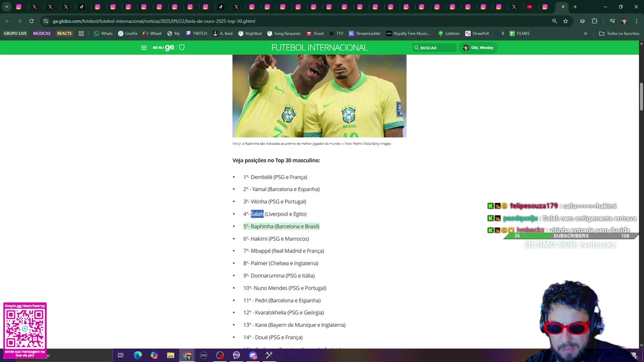Click '5º- Raphinha (Barcelona e Brasil)' entry
Viewport: 644px width, 362px height.
281,226
